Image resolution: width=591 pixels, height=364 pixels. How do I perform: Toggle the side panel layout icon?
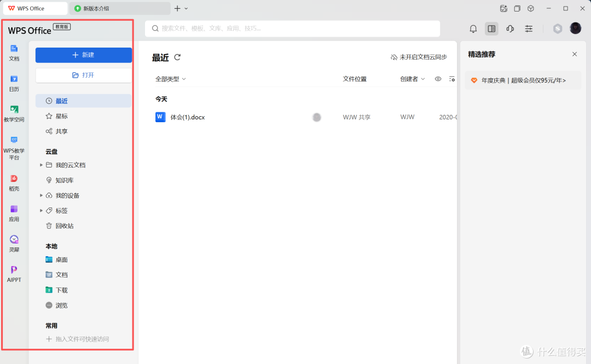tap(491, 28)
